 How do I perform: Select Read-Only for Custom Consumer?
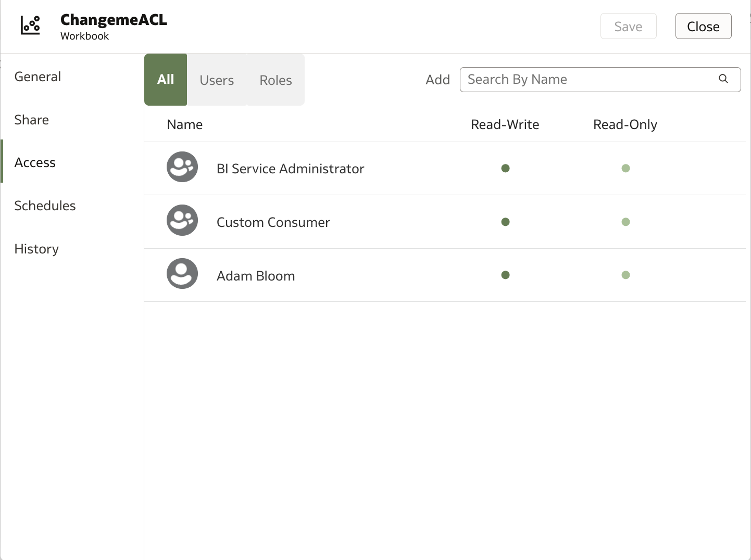[x=626, y=222]
